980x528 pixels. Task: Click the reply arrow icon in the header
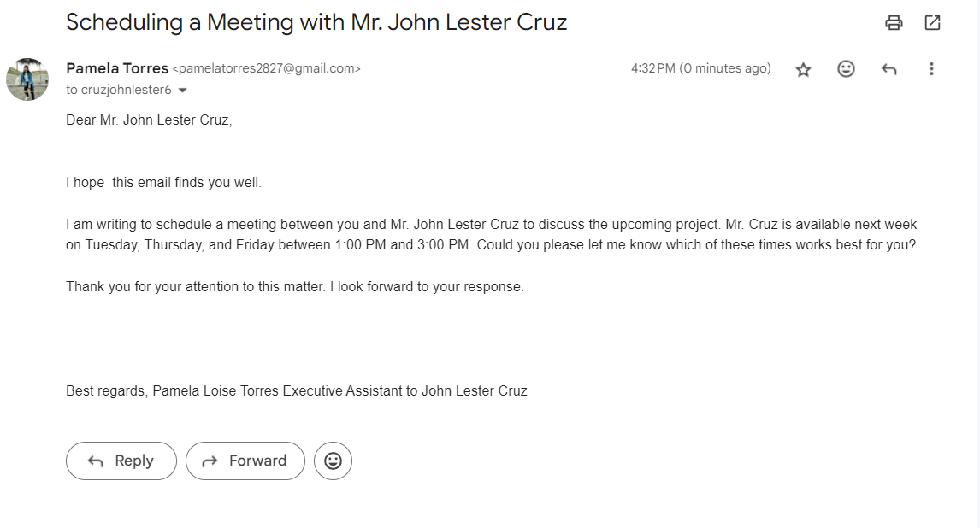click(x=888, y=69)
